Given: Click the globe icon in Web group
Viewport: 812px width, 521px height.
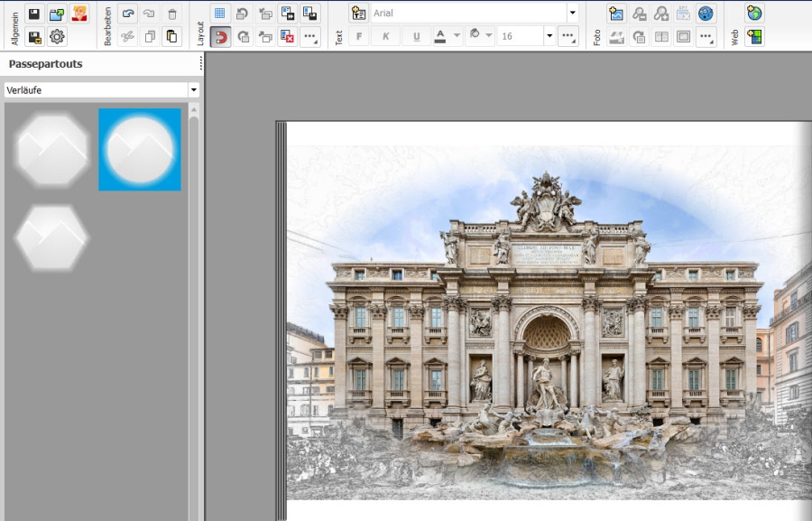Looking at the screenshot, I should coord(754,14).
